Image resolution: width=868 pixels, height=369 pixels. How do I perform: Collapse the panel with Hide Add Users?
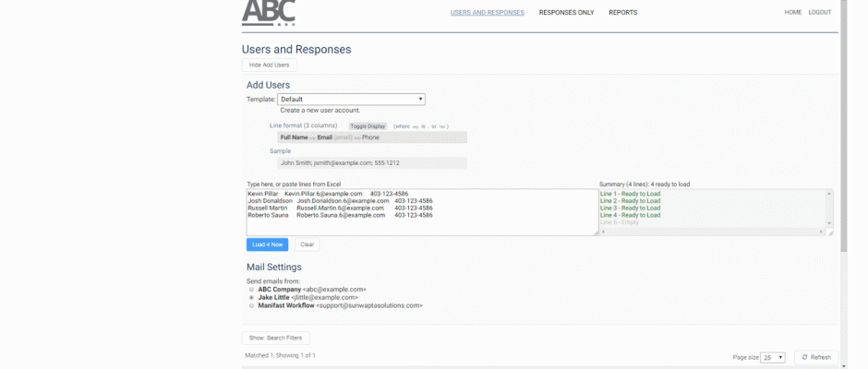pos(269,65)
